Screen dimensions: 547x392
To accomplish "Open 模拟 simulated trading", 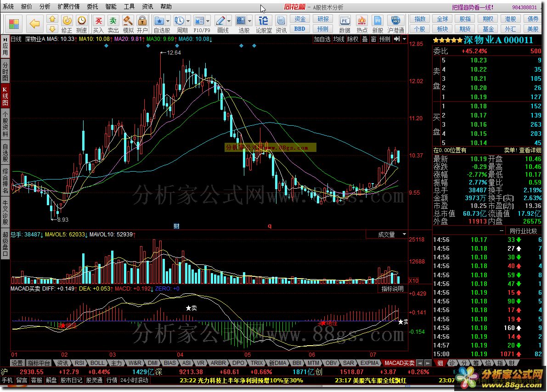I will click(128, 24).
